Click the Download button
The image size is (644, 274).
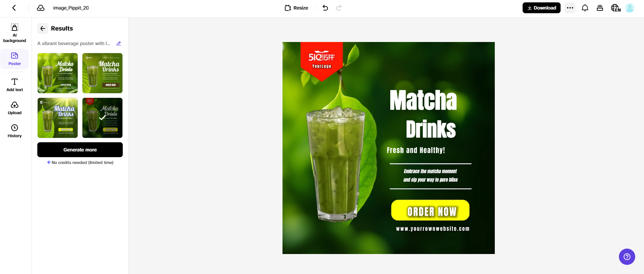[542, 8]
